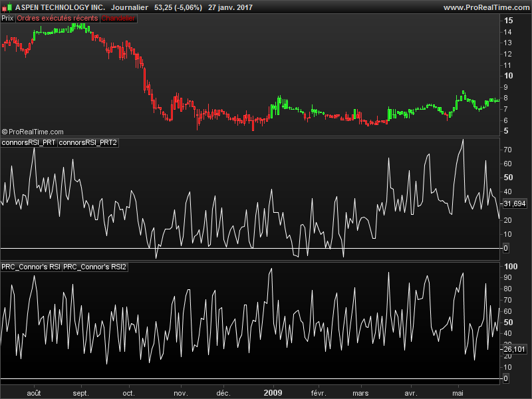532x399 pixels.
Task: Open the connorsRSI_PRT2 indicator label
Action: pos(88,142)
